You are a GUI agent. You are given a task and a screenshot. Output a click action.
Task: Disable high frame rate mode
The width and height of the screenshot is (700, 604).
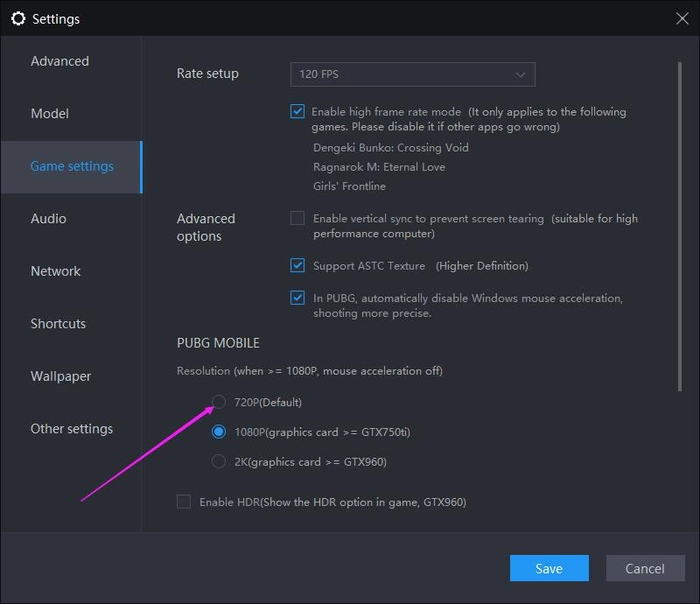coord(297,111)
